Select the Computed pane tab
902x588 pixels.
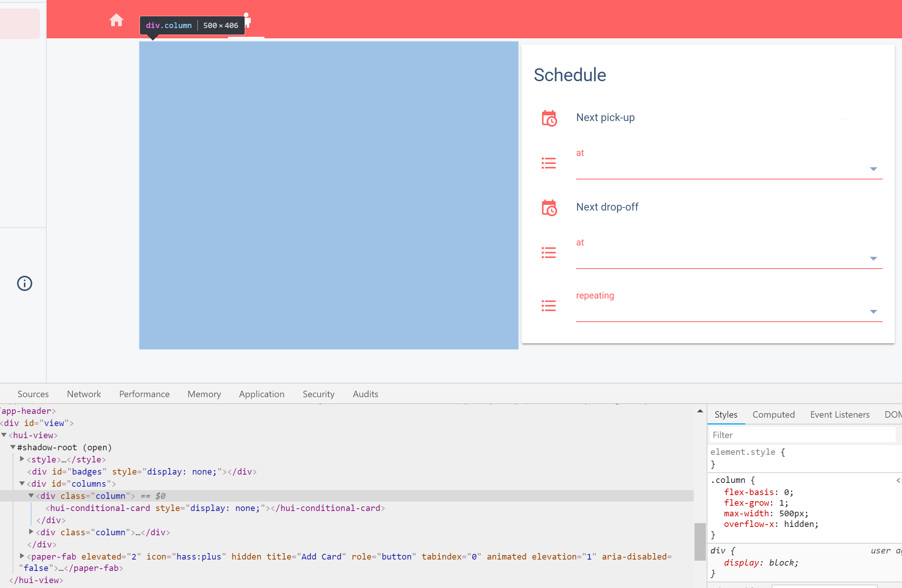773,414
